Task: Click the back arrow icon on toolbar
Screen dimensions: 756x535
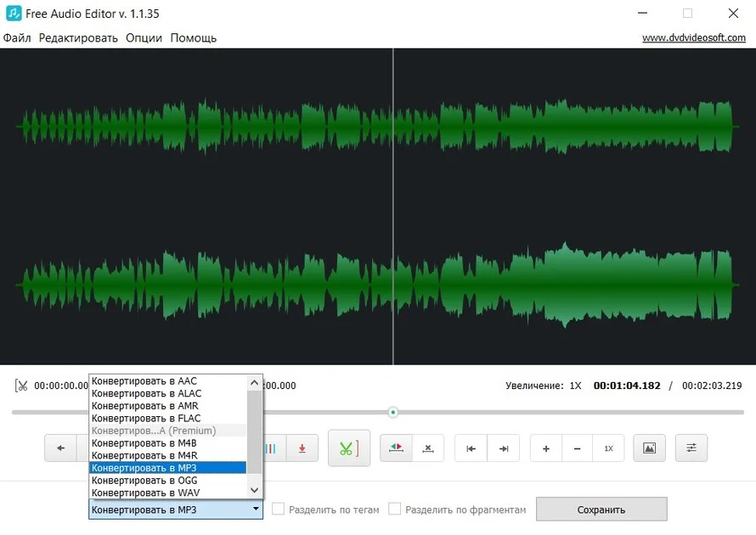Action: 59,448
